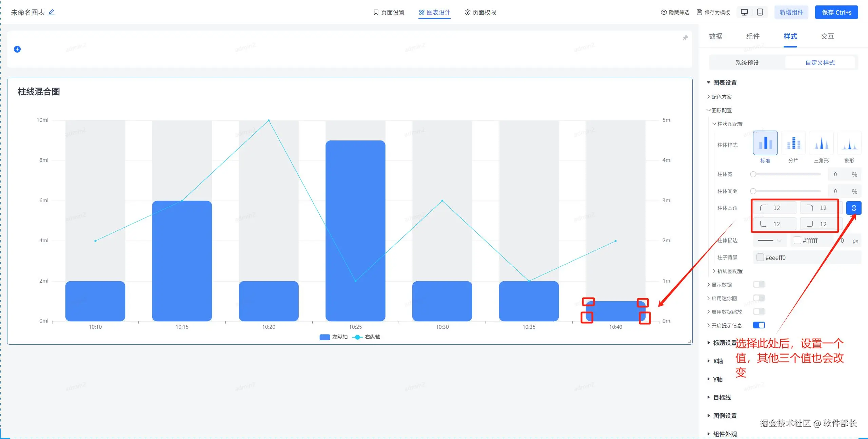
Task: Switch to the 数据 tab
Action: [715, 36]
